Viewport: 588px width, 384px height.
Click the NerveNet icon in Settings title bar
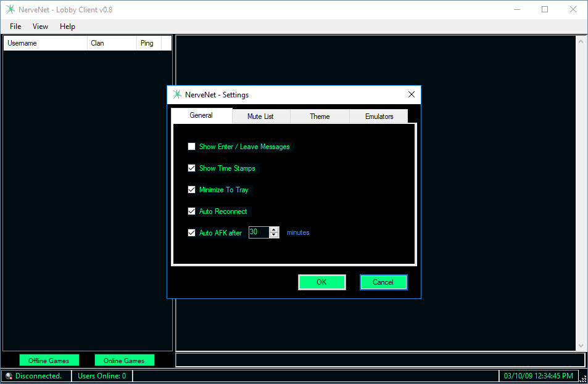click(x=177, y=95)
